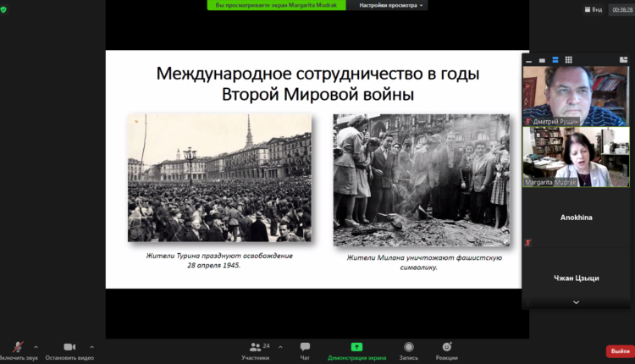The height and width of the screenshot is (364, 635).
Task: Click the Turin liberation photo on slide
Action: [219, 178]
